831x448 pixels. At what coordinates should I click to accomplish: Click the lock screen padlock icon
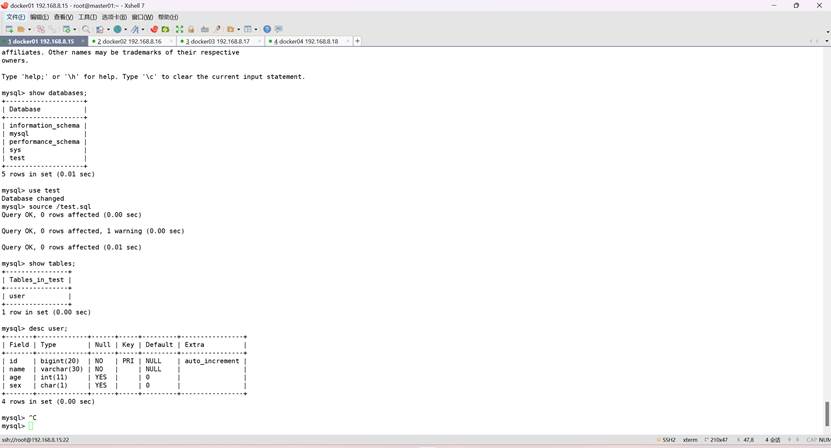(191, 29)
